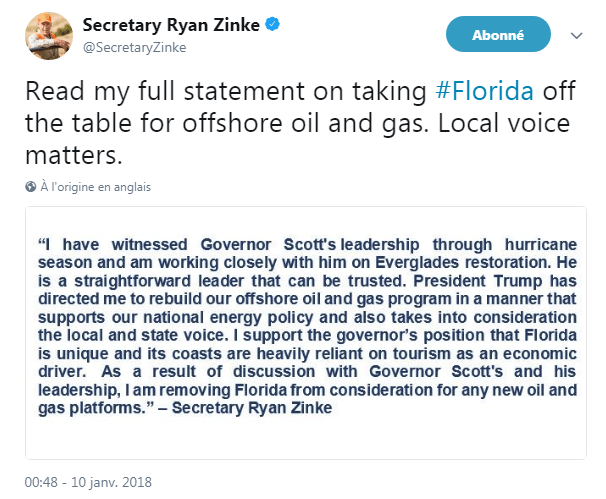606x499 pixels.
Task: Open the tweet options chevron menu
Action: pyautogui.click(x=577, y=35)
